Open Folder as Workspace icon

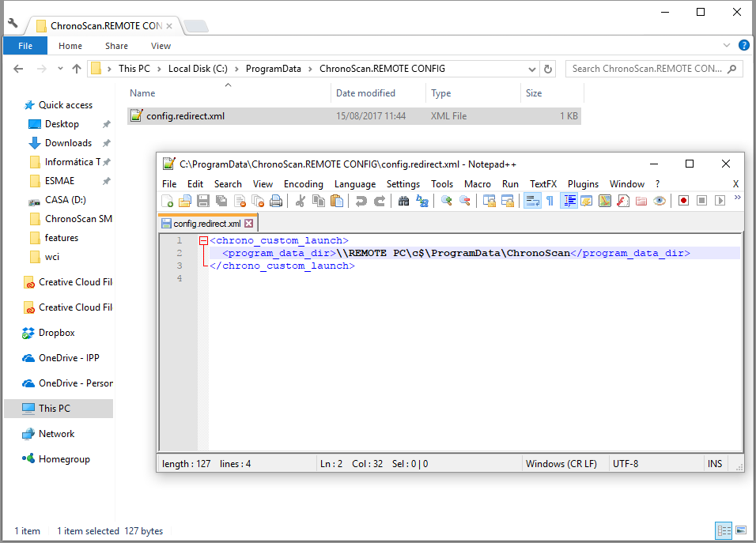click(641, 201)
